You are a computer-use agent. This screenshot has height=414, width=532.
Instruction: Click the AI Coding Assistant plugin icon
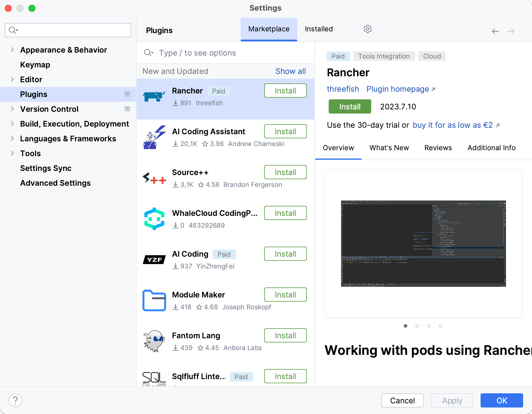point(154,137)
